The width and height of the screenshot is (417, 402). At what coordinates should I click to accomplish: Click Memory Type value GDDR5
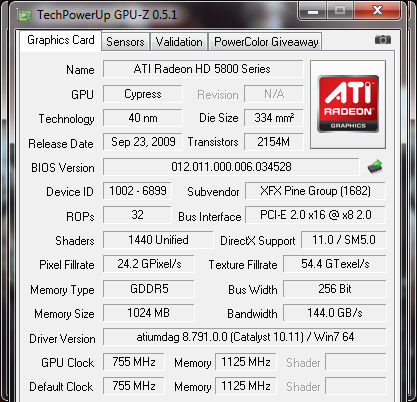[x=149, y=289]
